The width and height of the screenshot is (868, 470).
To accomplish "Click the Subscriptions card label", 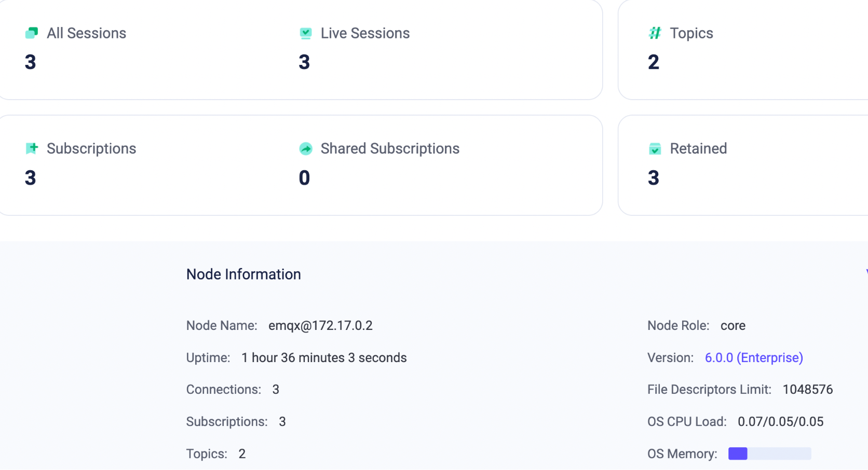I will tap(91, 149).
